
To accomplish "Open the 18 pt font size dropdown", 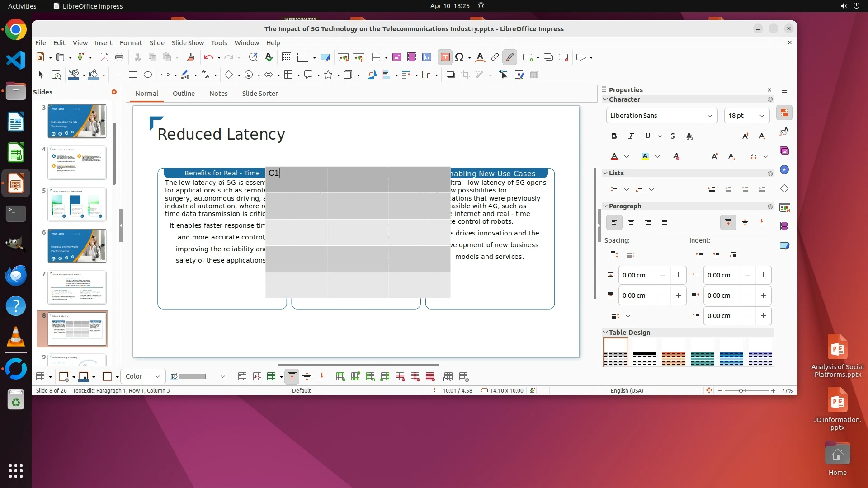I will pos(762,116).
